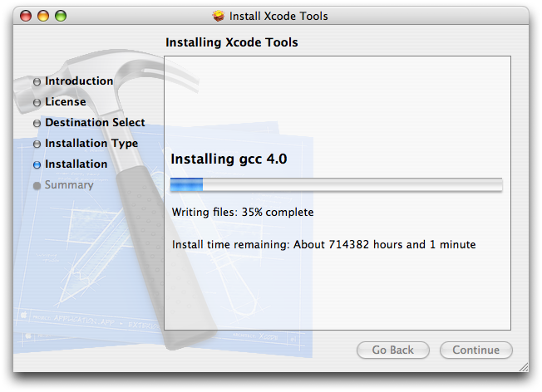542x392 pixels.
Task: Close the Install Xcode Tools window
Action: pyautogui.click(x=26, y=15)
